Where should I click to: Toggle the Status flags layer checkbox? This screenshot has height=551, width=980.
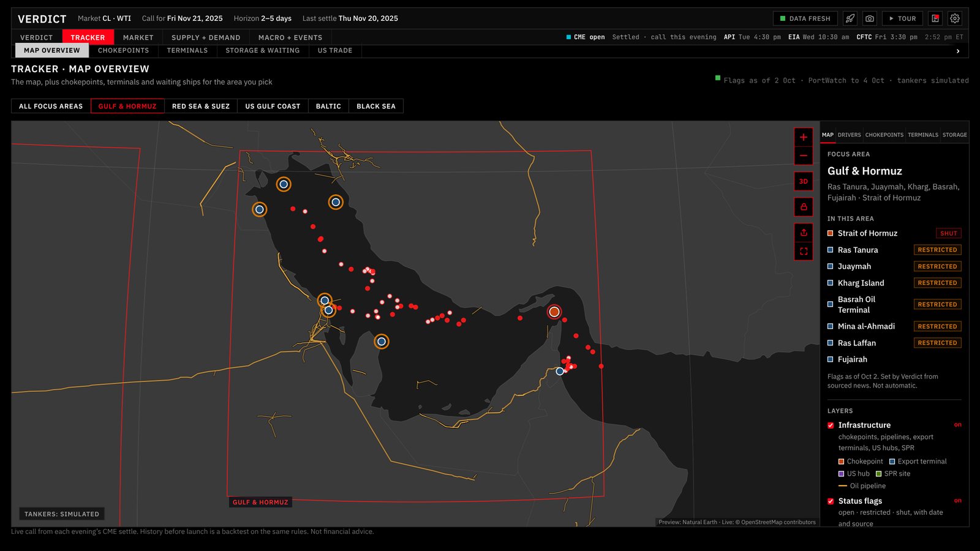pyautogui.click(x=831, y=501)
